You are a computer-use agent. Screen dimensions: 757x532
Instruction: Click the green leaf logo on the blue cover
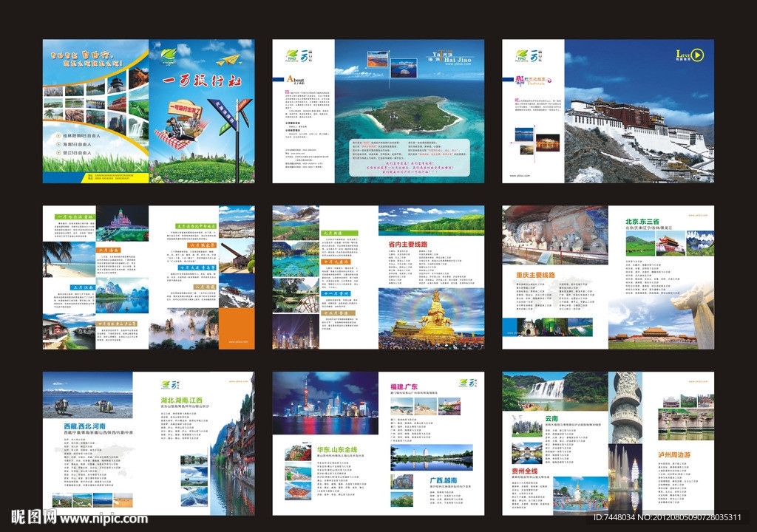[x=169, y=56]
